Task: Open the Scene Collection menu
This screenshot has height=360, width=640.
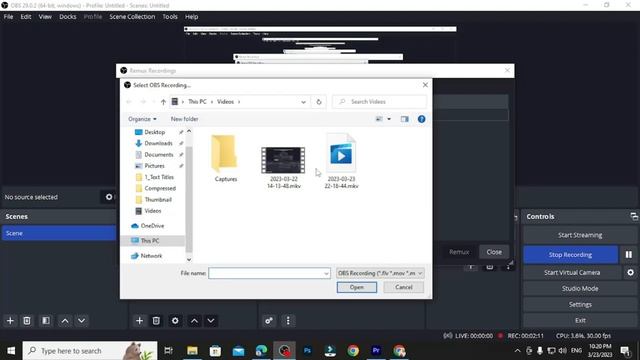Action: pyautogui.click(x=132, y=17)
